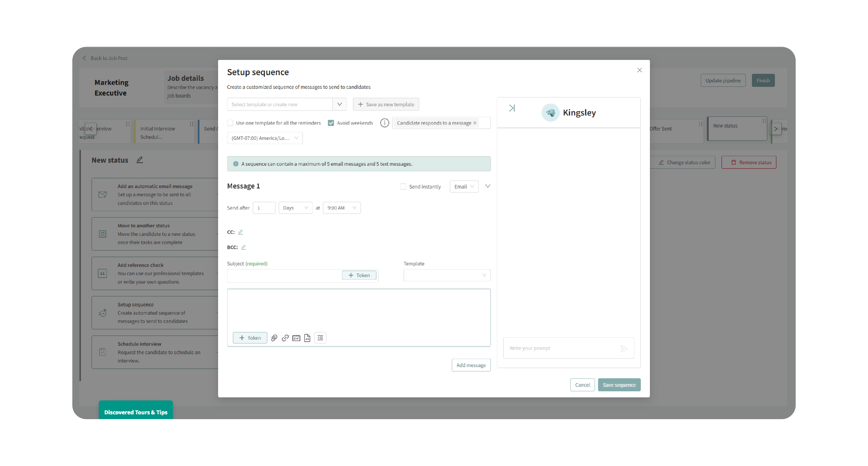
Task: Click Save as new template button
Action: tap(386, 104)
